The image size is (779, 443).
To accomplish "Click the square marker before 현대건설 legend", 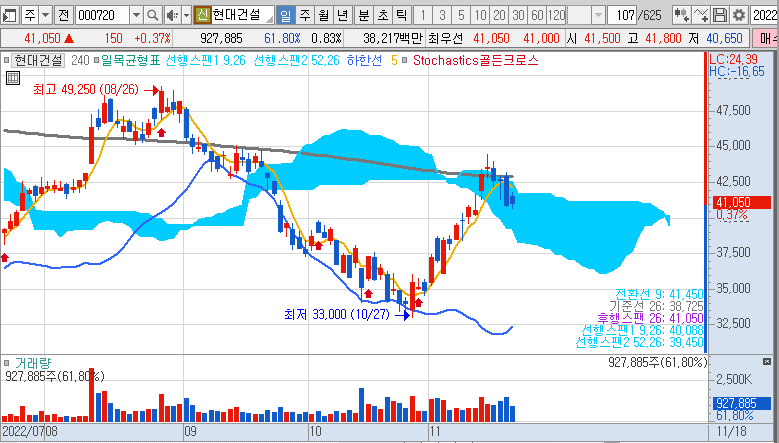I will point(6,61).
